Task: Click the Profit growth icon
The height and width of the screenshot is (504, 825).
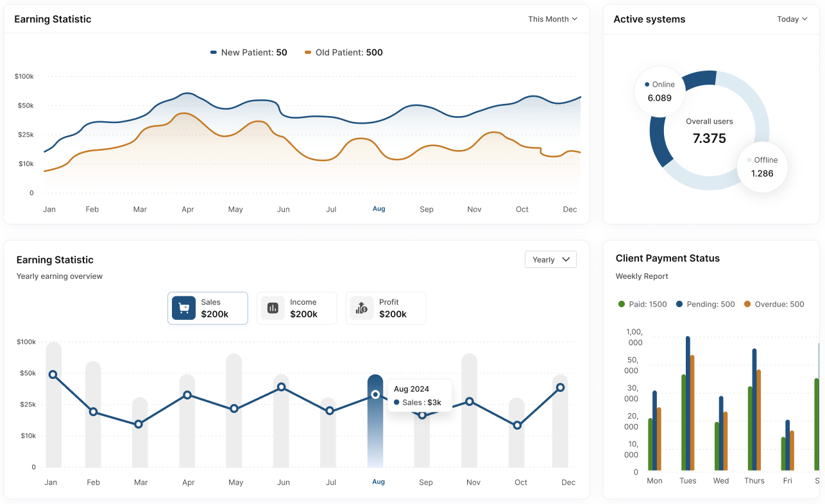Action: [362, 308]
